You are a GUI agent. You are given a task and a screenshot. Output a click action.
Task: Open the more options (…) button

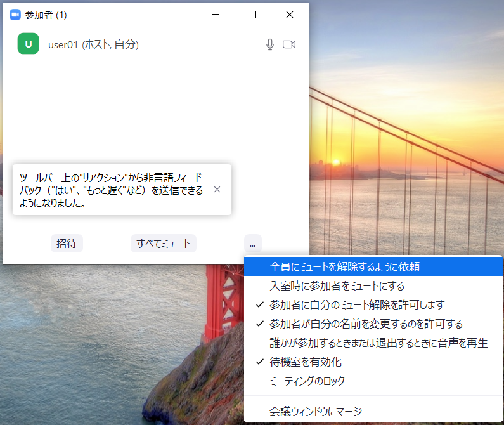(x=253, y=244)
